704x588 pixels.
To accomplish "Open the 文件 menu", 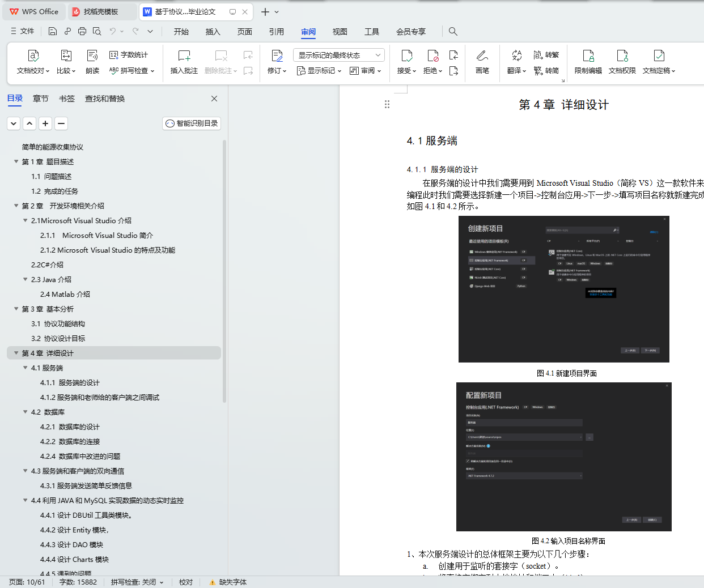I will tap(23, 31).
